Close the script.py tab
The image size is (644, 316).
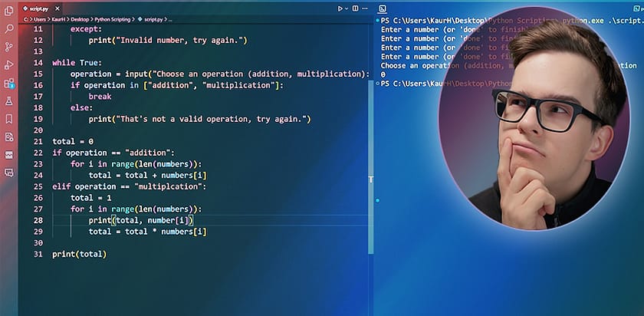(57, 8)
